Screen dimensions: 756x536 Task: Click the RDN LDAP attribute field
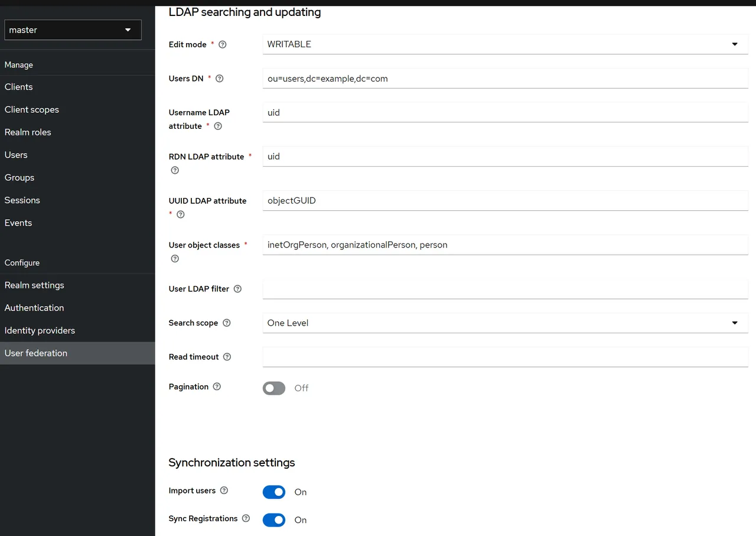[x=506, y=157]
